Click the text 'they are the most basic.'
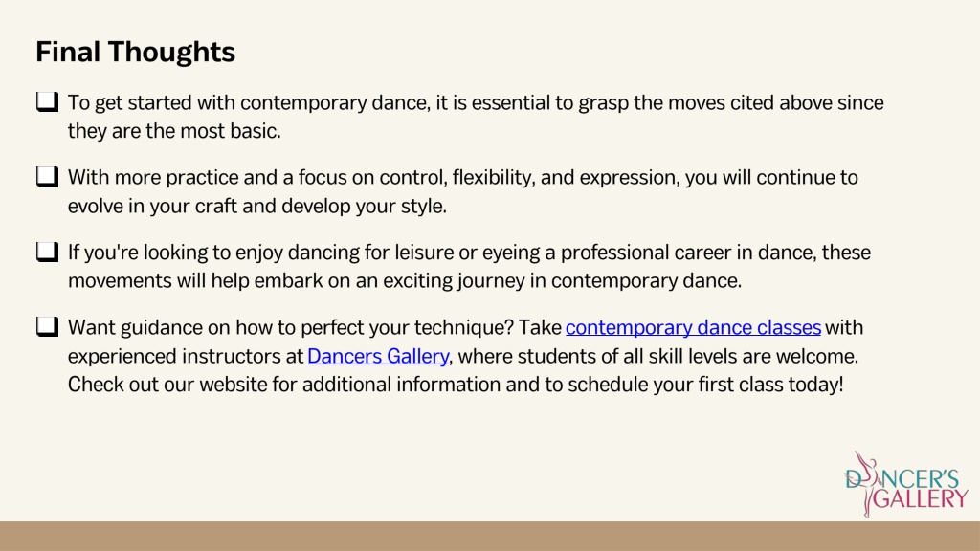Image resolution: width=980 pixels, height=551 pixels. tap(174, 131)
